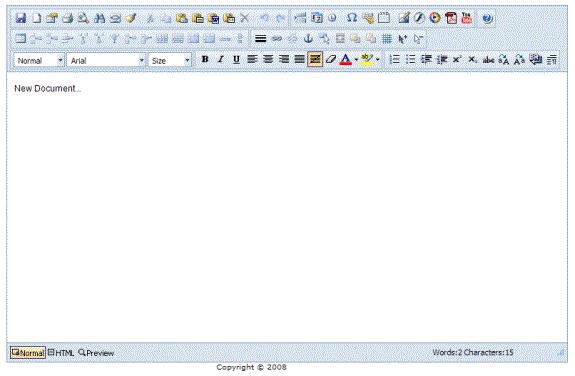Insert an anchor using the anchor icon
The image size is (575, 376).
pyautogui.click(x=308, y=38)
